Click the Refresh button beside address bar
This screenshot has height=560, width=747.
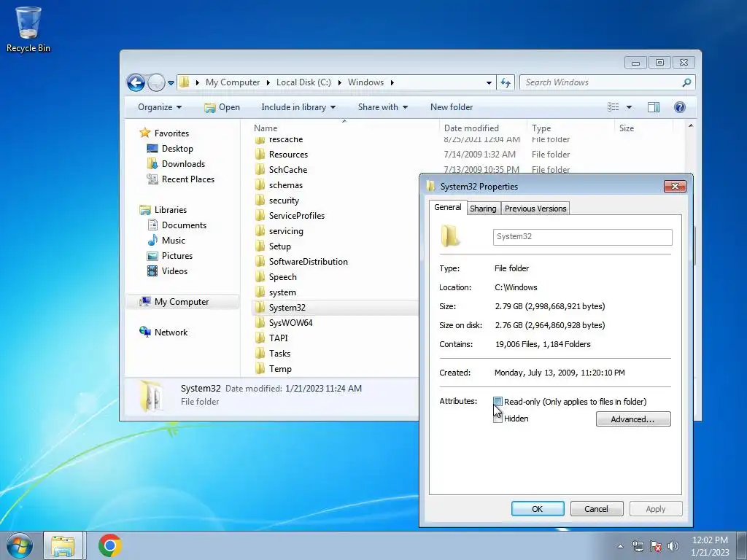coord(506,83)
